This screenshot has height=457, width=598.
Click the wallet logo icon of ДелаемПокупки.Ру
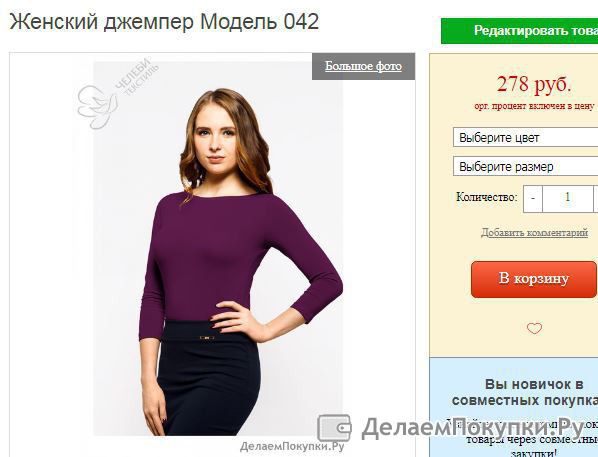click(x=334, y=428)
